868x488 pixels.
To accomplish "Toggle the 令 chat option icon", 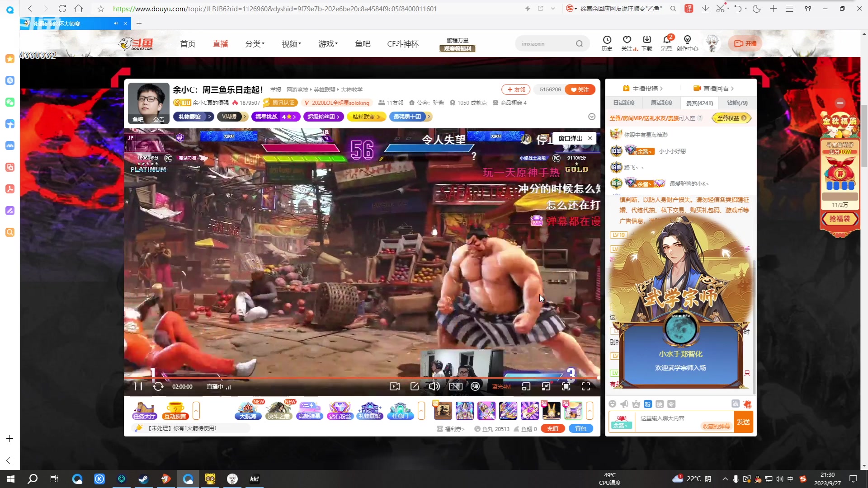I will pos(671,404).
